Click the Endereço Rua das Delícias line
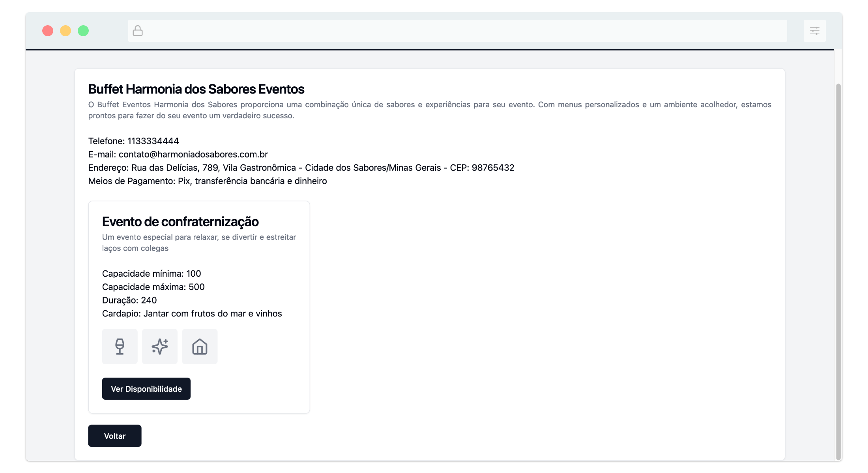The image size is (868, 473). 301,168
